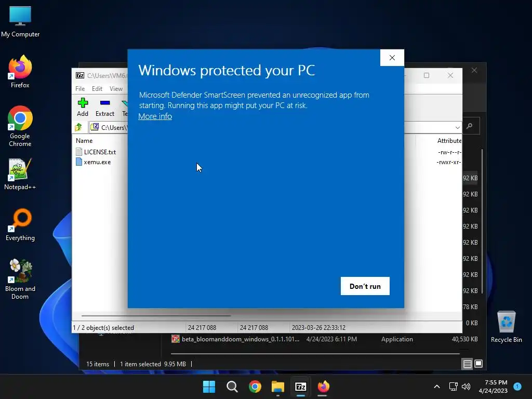Select xemu.exe in the 7-Zip list
This screenshot has width=532, height=399.
coord(97,162)
